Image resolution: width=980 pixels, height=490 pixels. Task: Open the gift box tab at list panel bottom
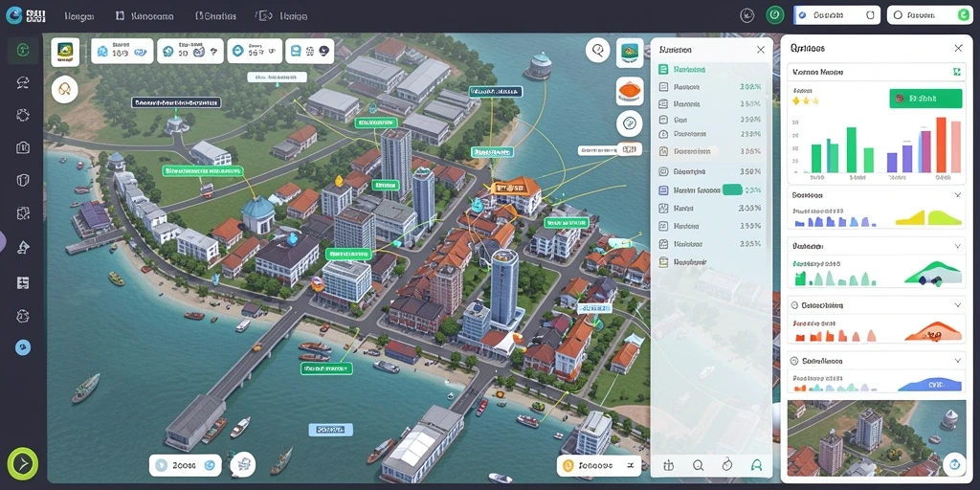pyautogui.click(x=669, y=464)
